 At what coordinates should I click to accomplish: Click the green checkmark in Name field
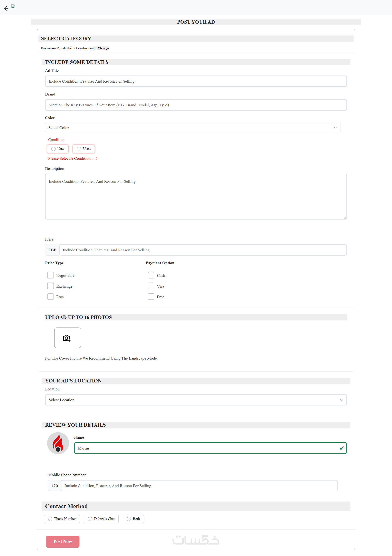coord(341,448)
